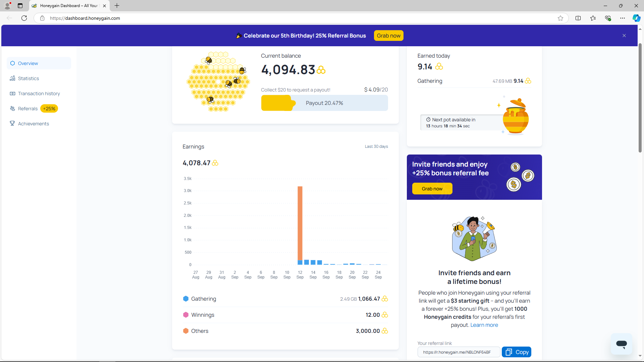
Task: Click Grab now in invite friends card
Action: [432, 189]
